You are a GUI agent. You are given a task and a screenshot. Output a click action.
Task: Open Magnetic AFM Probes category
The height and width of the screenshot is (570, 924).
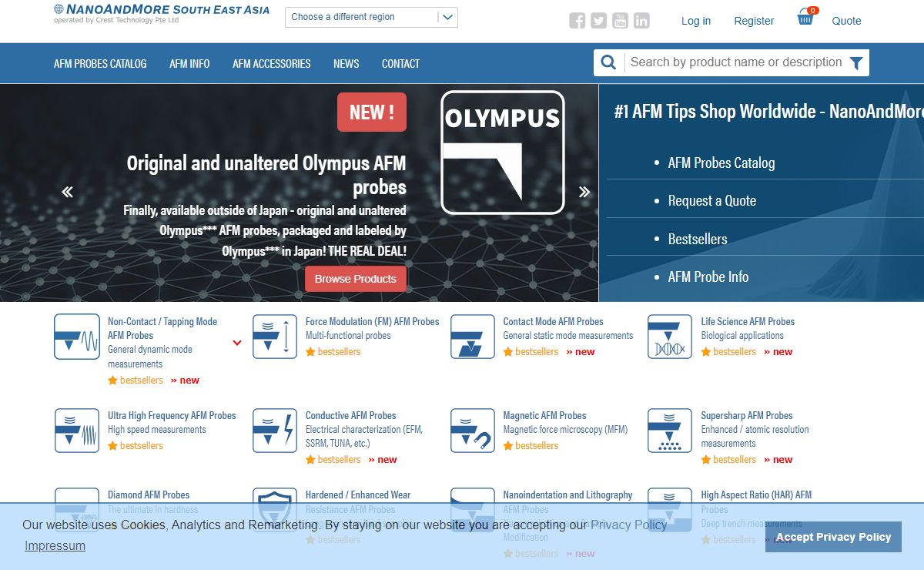tap(545, 415)
